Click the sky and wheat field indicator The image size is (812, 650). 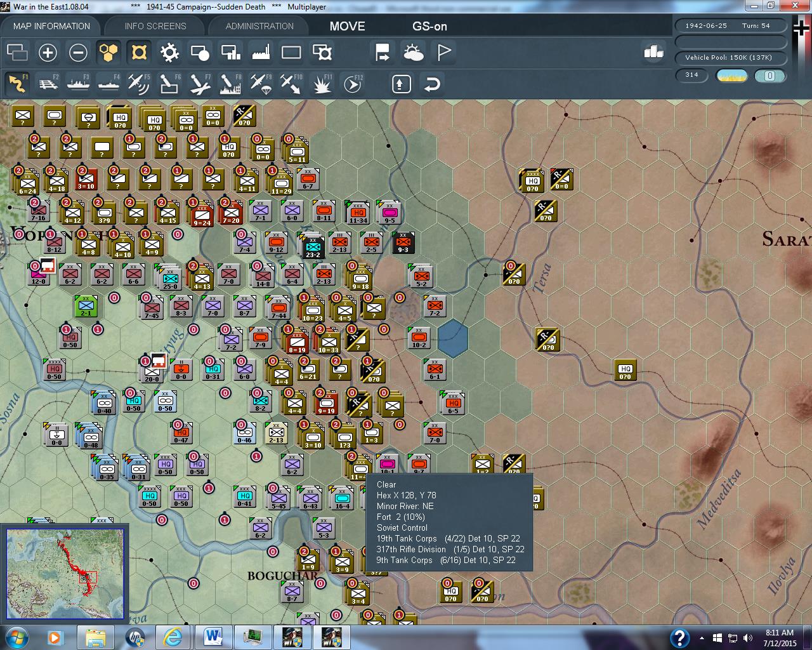click(731, 76)
